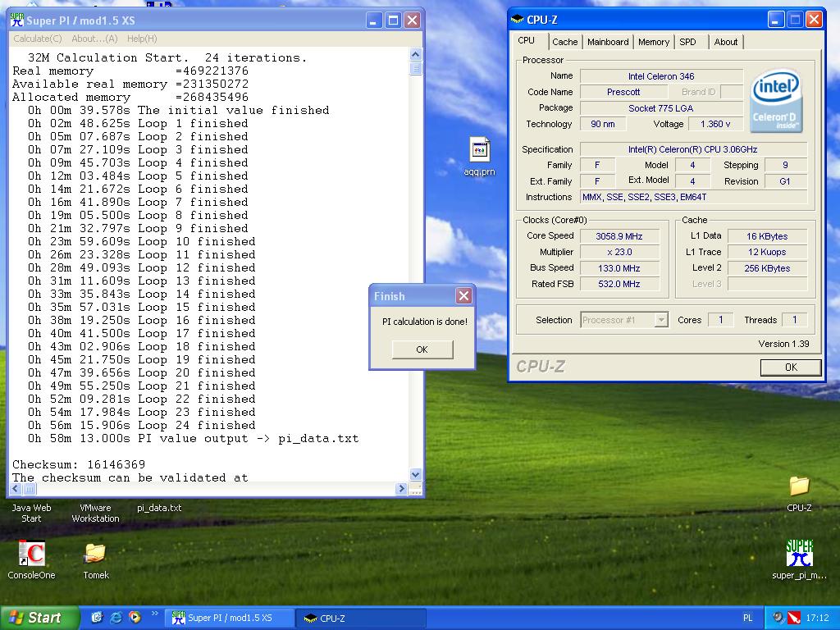Click the Checksum: 16146369 line
The image size is (840, 630).
coord(79,464)
